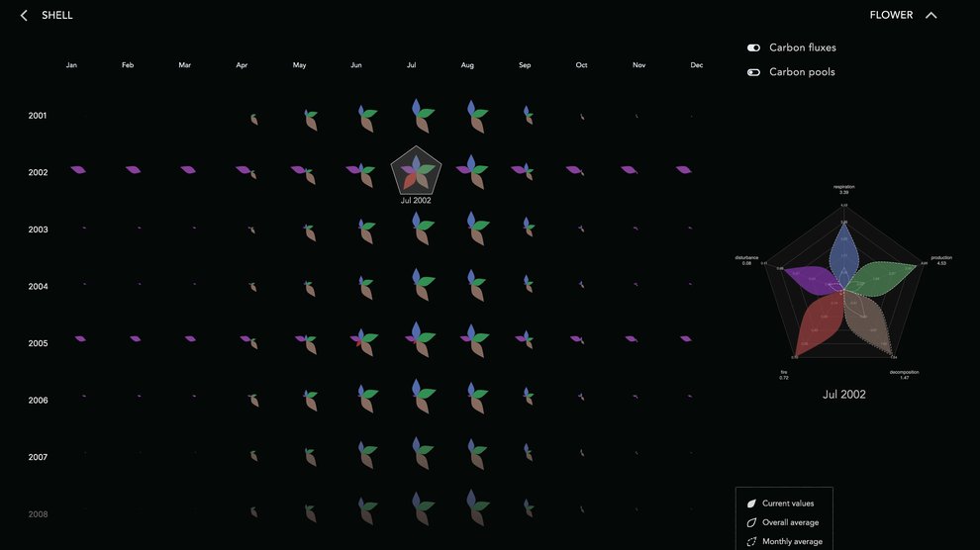Image resolution: width=980 pixels, height=550 pixels.
Task: Open the FLOWER view menu label
Action: coord(891,16)
